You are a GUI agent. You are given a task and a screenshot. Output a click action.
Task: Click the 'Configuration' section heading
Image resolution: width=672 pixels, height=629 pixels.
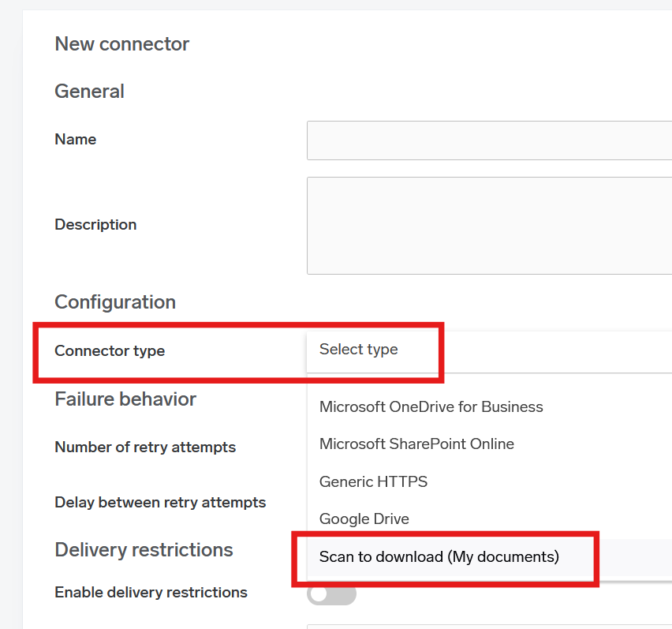(115, 302)
